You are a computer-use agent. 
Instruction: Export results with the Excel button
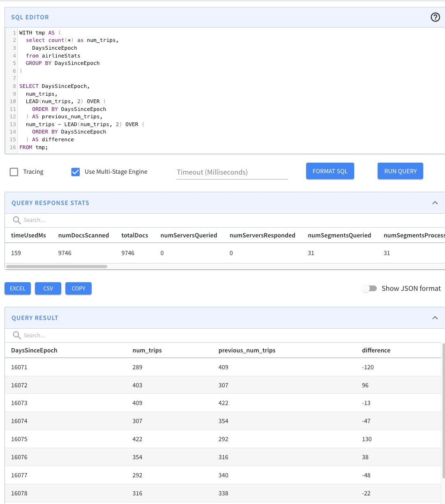(18, 289)
